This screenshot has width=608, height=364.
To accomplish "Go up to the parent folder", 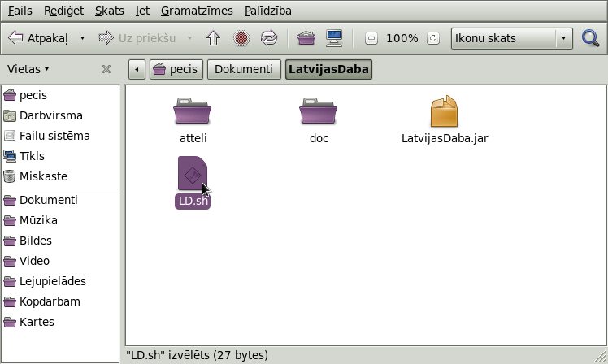I will 213,38.
